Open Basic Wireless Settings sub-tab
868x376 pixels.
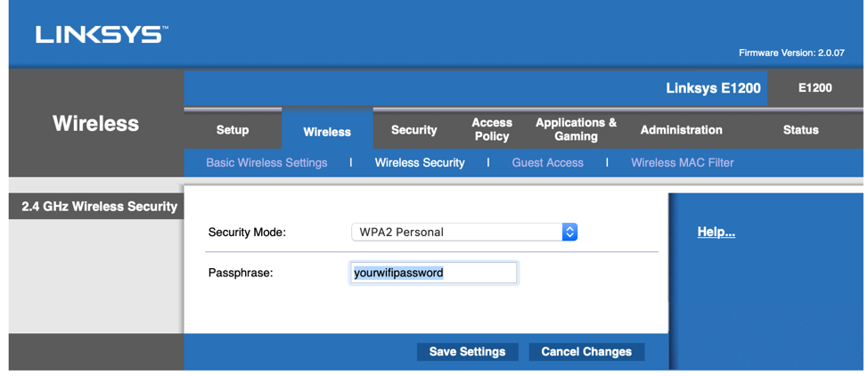(266, 163)
